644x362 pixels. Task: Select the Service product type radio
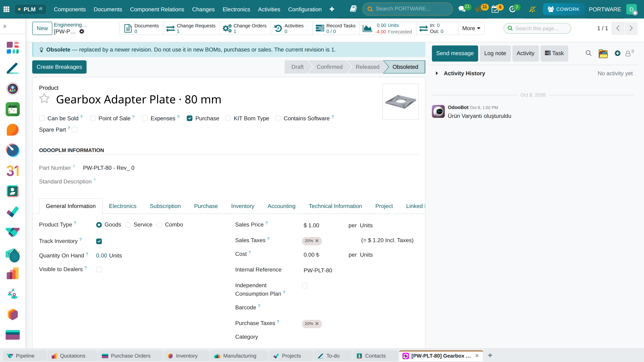[x=128, y=225]
